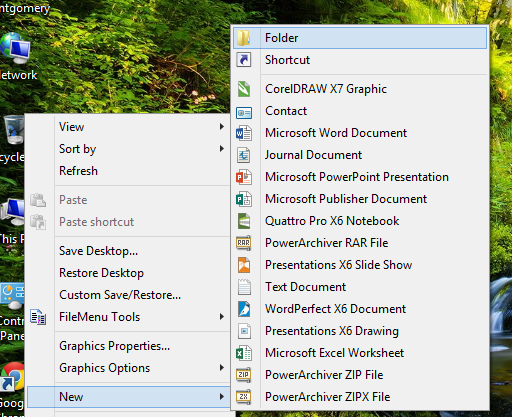The width and height of the screenshot is (512, 417).
Task: Choose Refresh from context menu
Action: [x=128, y=171]
